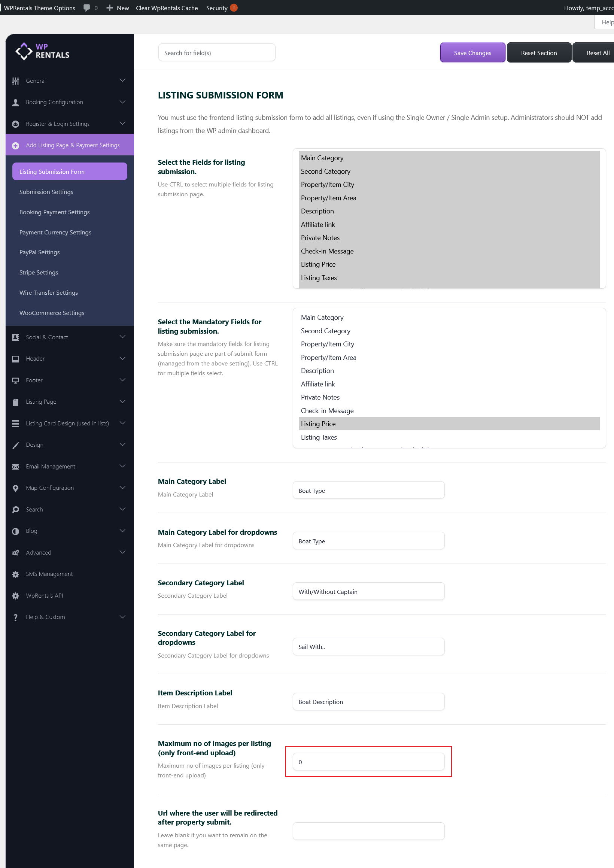This screenshot has height=868, width=614.
Task: Select Description in Mandatory Fields list
Action: pyautogui.click(x=317, y=371)
